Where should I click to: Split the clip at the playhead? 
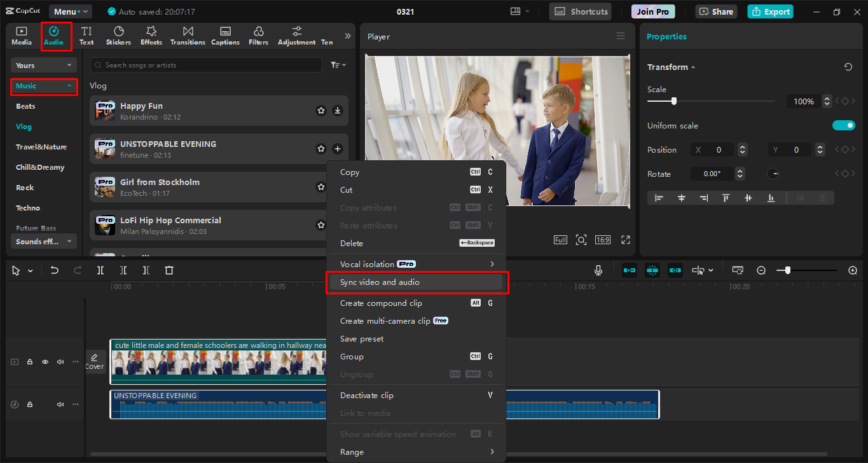[x=100, y=270]
